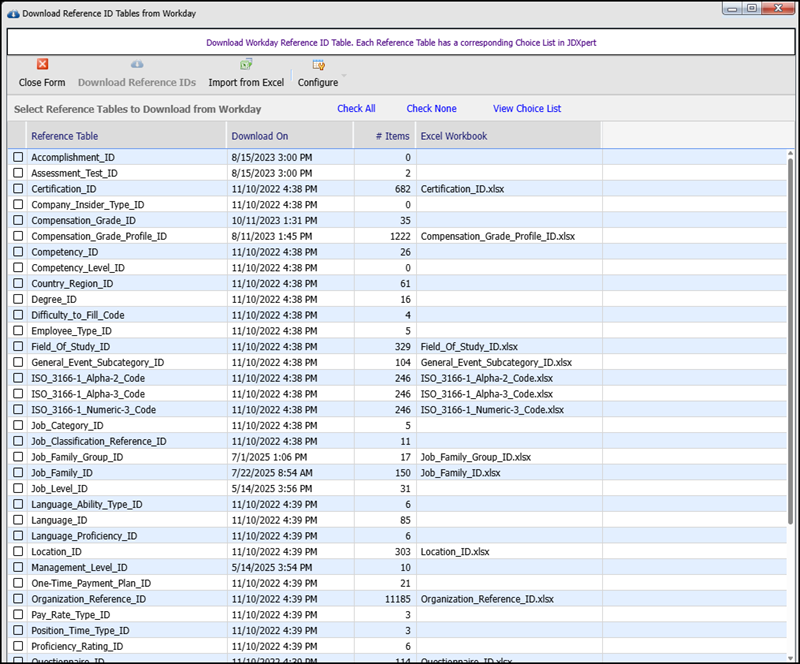The image size is (800, 664).
Task: Click the Degree_ID row name
Action: [x=54, y=300]
